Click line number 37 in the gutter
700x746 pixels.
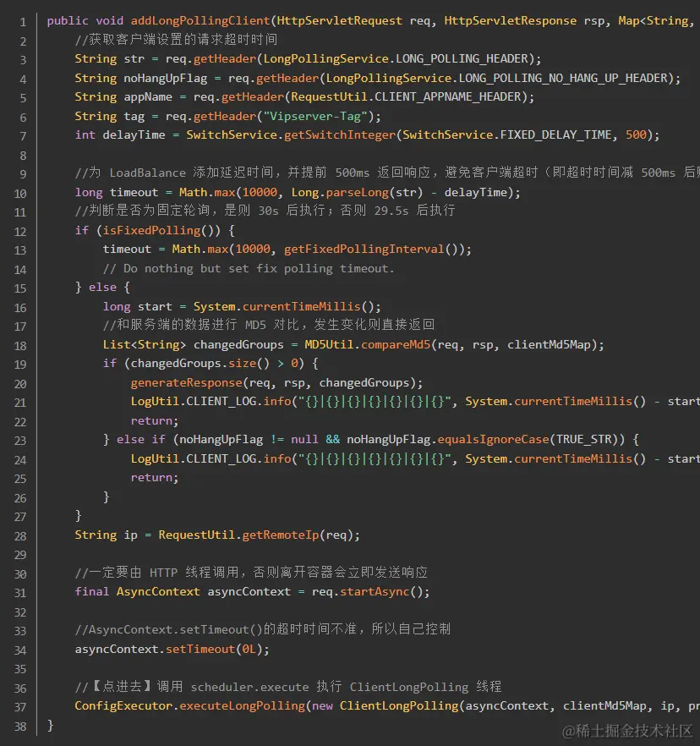(20, 707)
